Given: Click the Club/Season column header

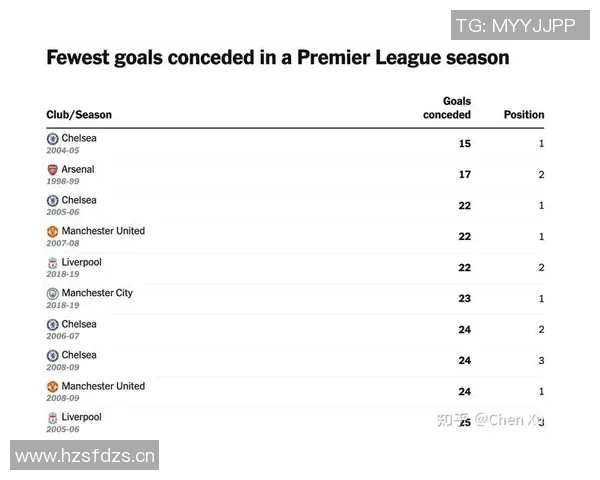Looking at the screenshot, I should (79, 115).
